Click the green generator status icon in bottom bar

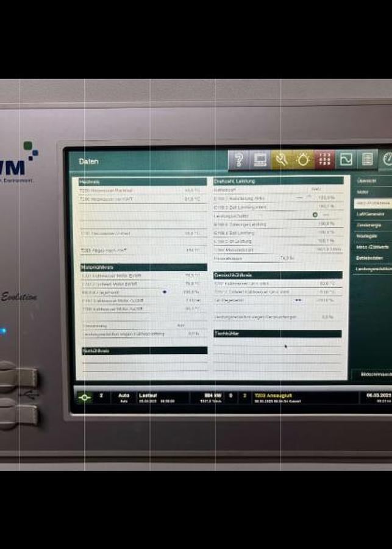tap(84, 397)
